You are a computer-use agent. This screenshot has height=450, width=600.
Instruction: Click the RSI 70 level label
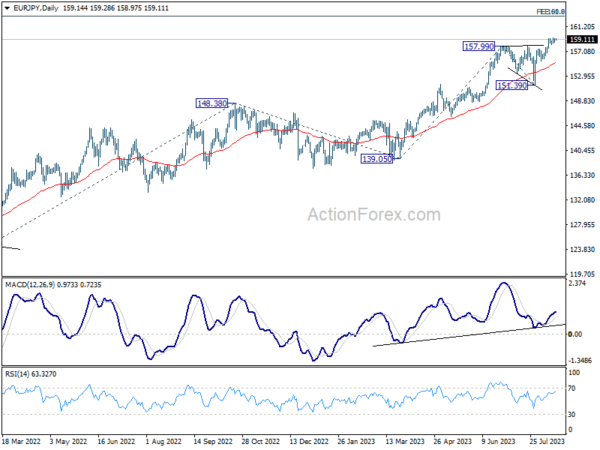[x=571, y=388]
